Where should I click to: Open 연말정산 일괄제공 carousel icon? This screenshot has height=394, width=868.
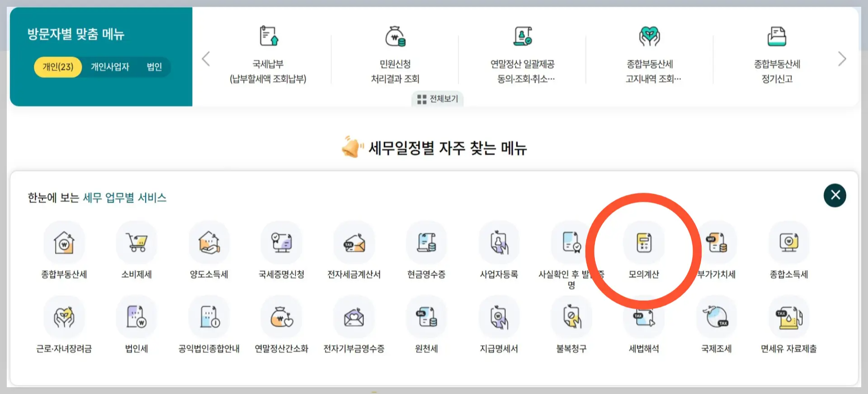tap(523, 36)
